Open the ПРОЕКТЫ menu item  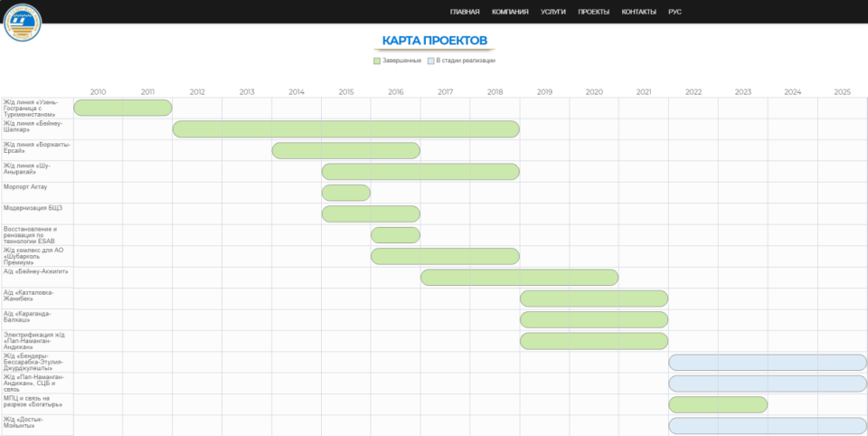(x=593, y=12)
